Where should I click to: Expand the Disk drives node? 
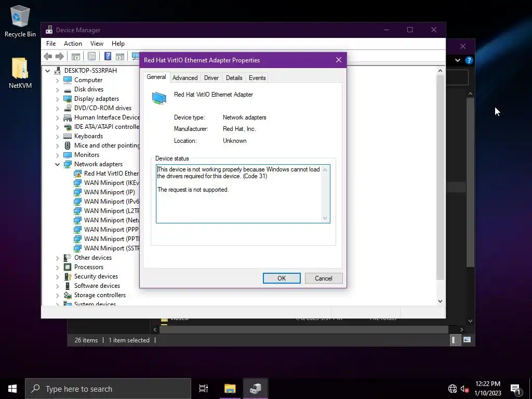point(57,89)
